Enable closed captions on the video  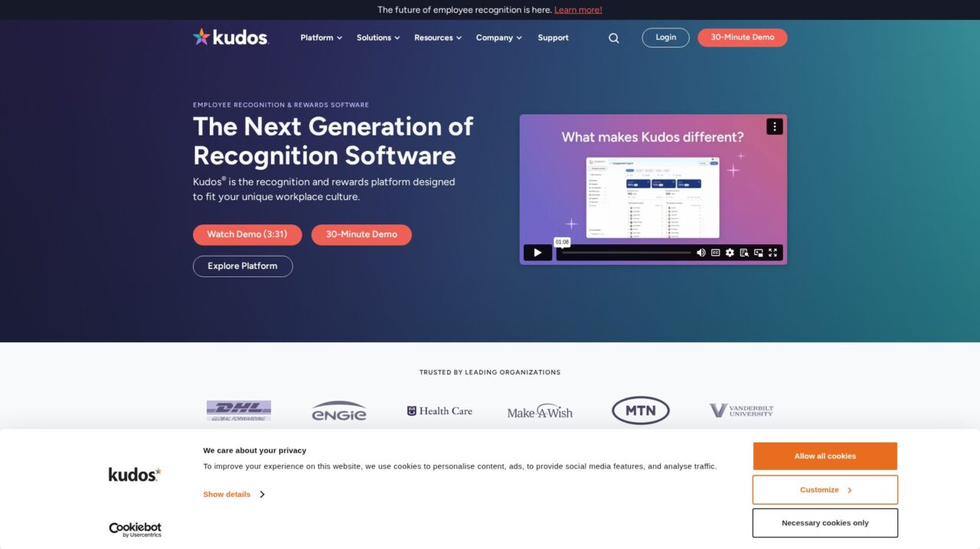pyautogui.click(x=715, y=252)
